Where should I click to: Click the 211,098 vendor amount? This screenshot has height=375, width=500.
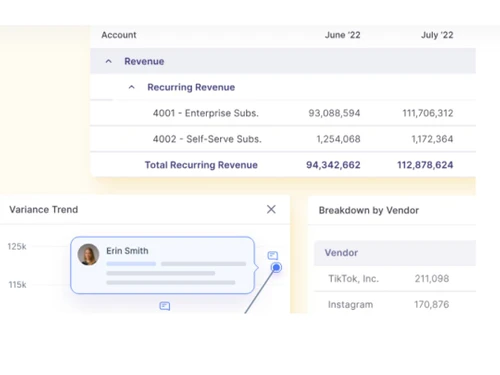click(x=432, y=278)
